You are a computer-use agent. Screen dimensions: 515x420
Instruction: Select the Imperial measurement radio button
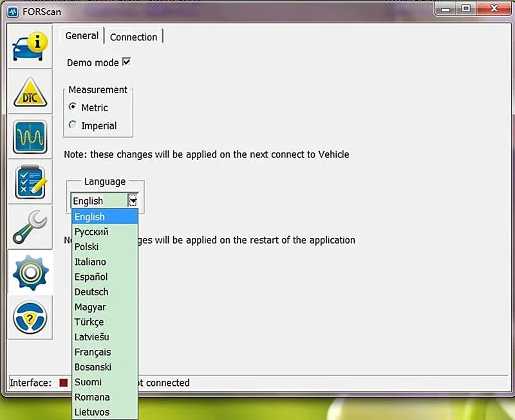pos(72,125)
